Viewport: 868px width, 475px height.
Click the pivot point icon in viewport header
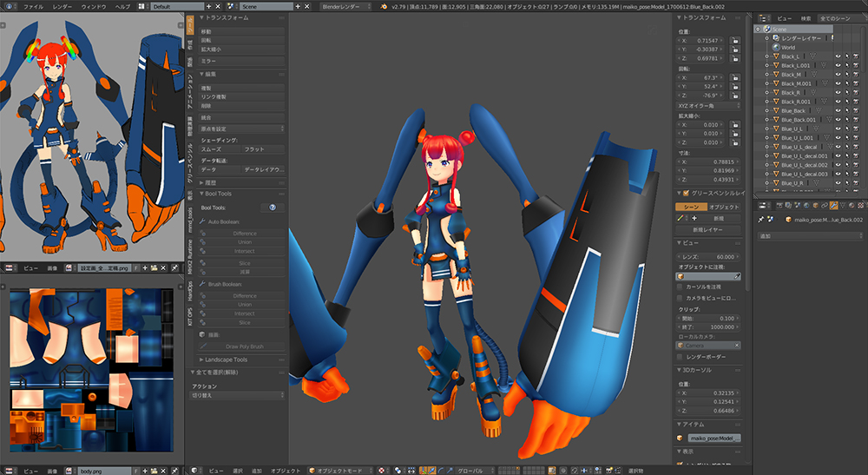(x=398, y=471)
